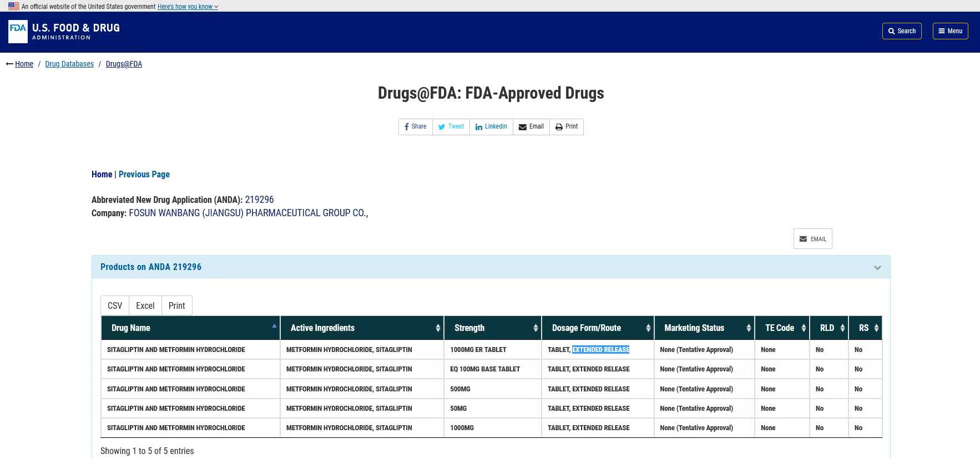Screen dimensions: 980x459
Task: Go to Drug Databases breadcrumb link
Action: click(69, 64)
